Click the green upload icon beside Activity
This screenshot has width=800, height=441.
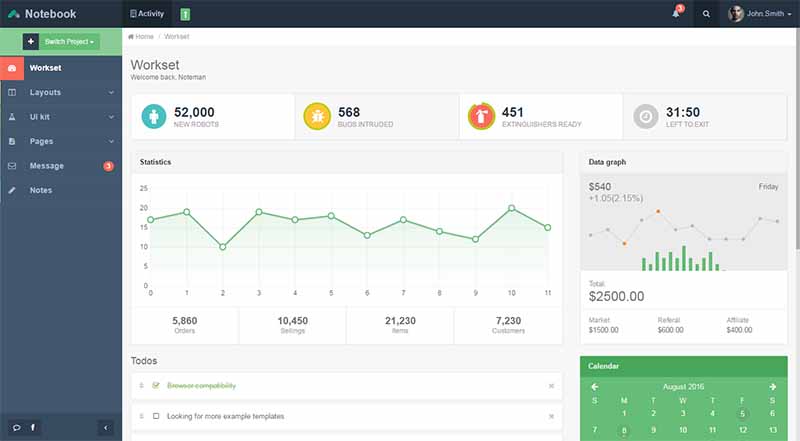coord(186,14)
